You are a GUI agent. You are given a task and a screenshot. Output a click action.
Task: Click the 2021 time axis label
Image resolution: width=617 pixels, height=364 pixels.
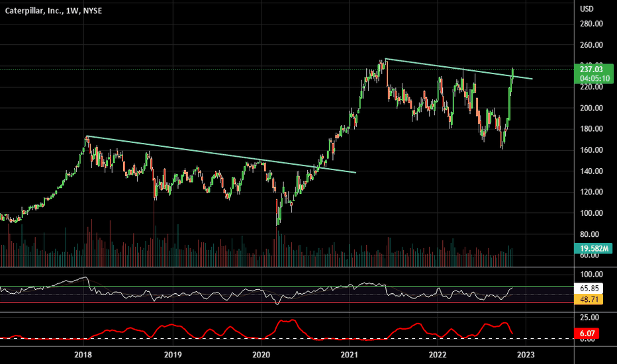349,355
